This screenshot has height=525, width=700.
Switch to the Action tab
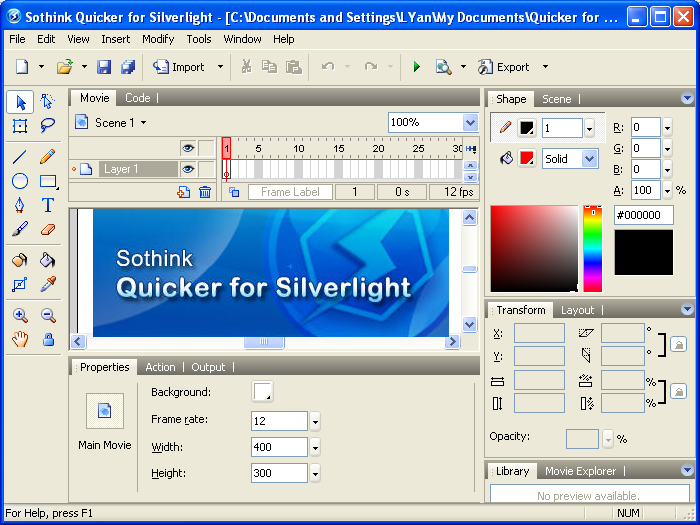[160, 367]
